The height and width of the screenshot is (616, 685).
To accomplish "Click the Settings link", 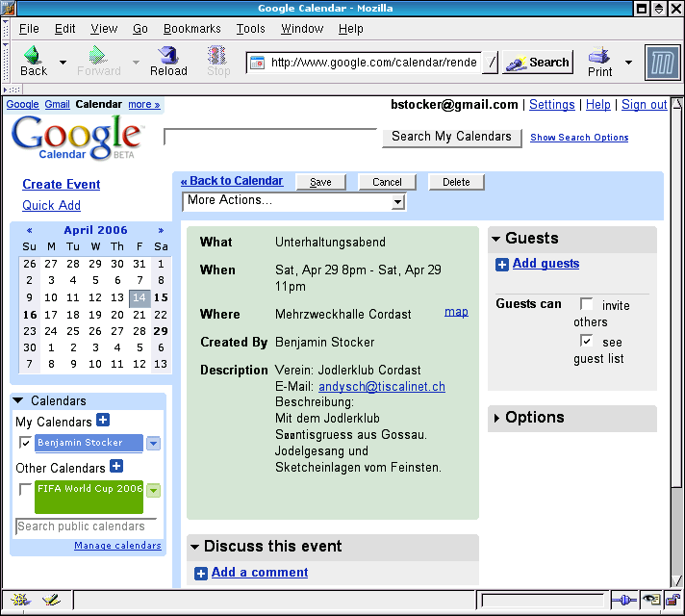I will [552, 105].
